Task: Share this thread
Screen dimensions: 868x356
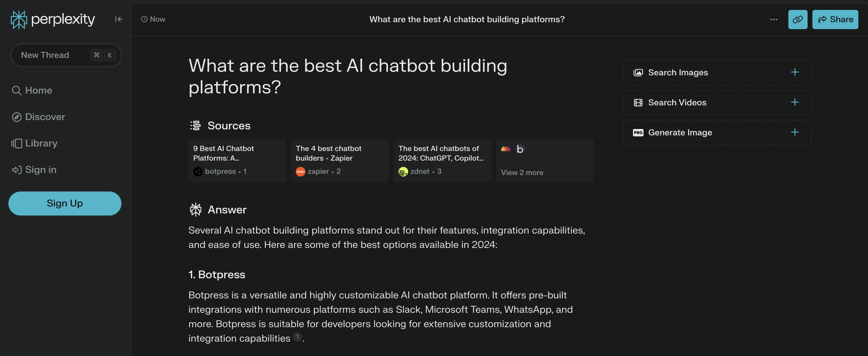Action: coord(835,19)
